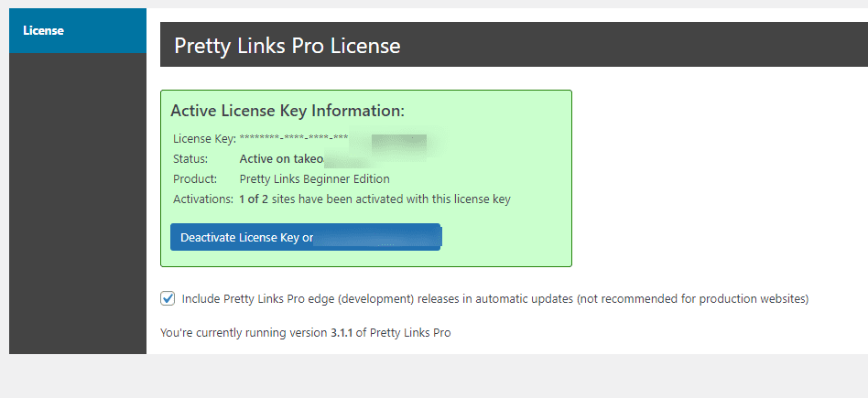Click the 'License Key:' field label
868x398 pixels.
point(205,139)
